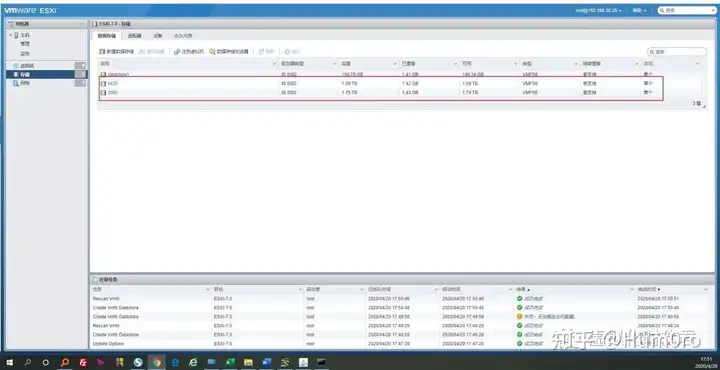Click the Recent tasks (近期任务) panel header icon
The image size is (720, 370).
(95, 280)
